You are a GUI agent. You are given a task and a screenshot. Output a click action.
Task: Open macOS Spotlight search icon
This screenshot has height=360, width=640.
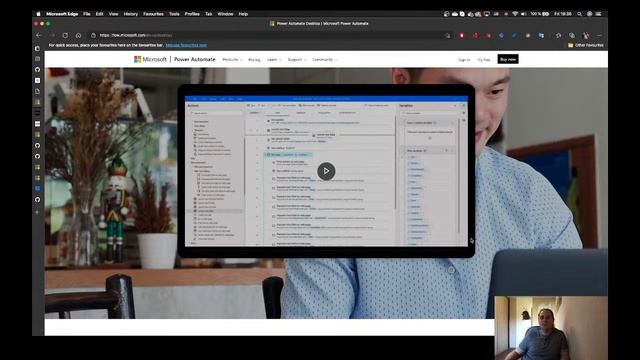pos(580,14)
